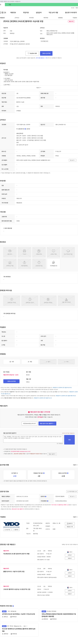The width and height of the screenshot is (78, 644).
Task: Jump to 복리후생 section tab
Action: tap(46, 18)
